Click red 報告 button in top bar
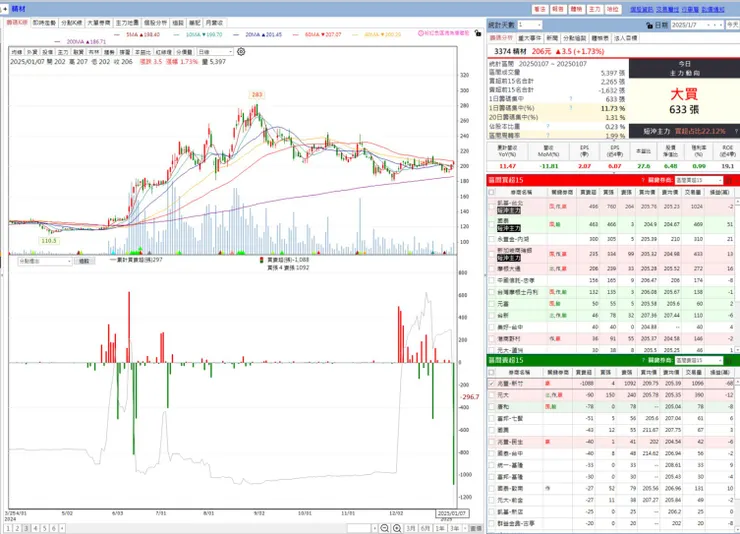This screenshot has width=740, height=534. (558, 9)
